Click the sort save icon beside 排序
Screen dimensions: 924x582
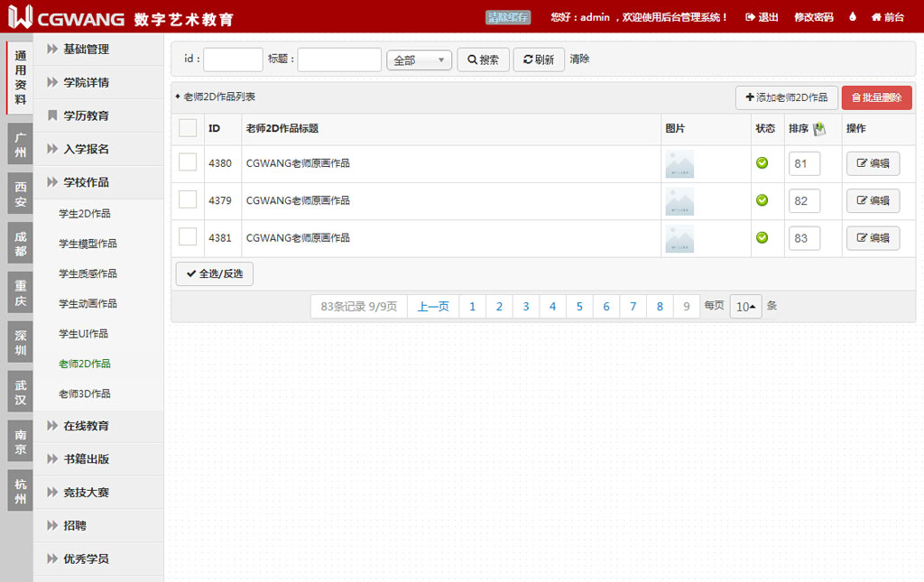819,129
